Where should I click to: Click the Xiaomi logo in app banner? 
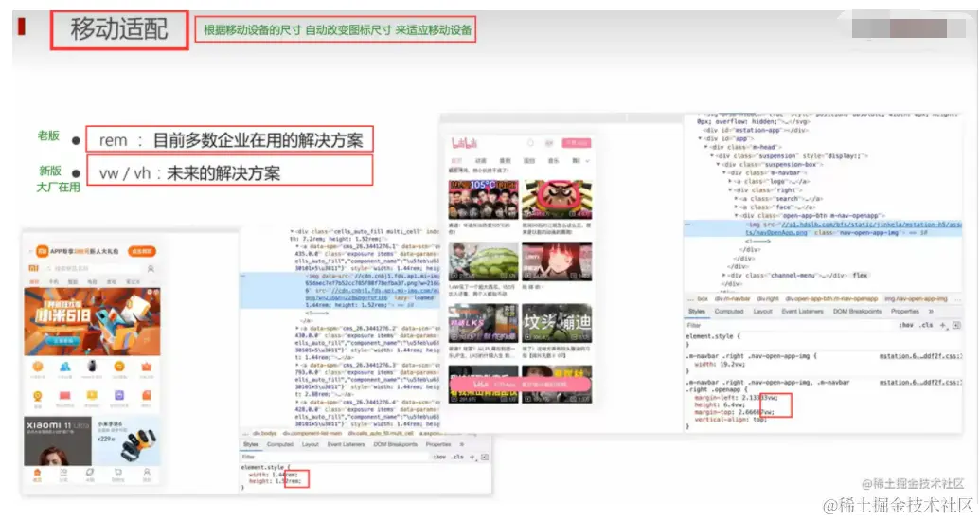tap(42, 251)
